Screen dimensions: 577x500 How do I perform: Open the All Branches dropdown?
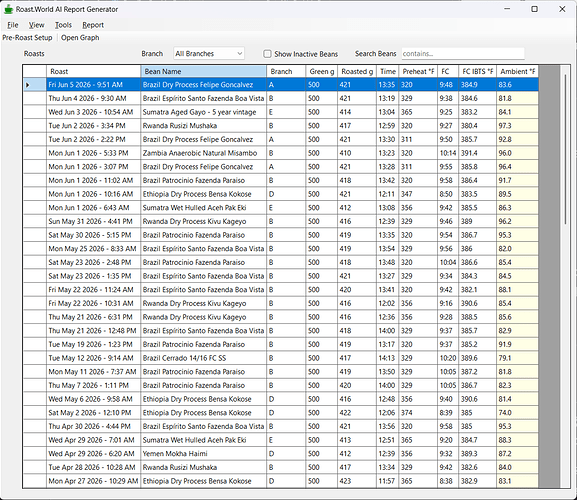pyautogui.click(x=209, y=54)
